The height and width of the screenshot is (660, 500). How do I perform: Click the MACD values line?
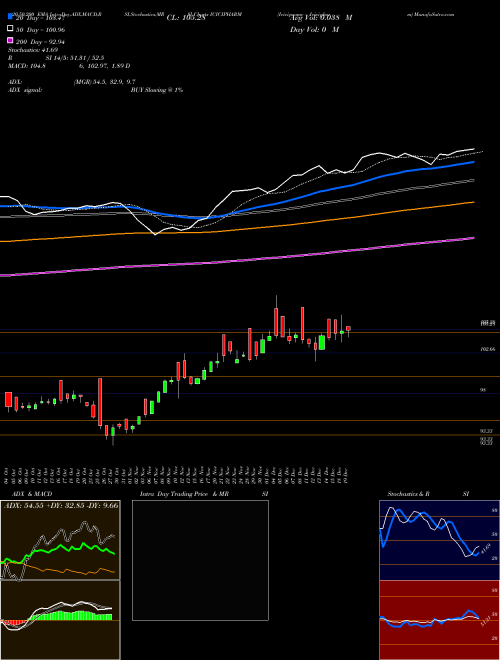pyautogui.click(x=69, y=66)
